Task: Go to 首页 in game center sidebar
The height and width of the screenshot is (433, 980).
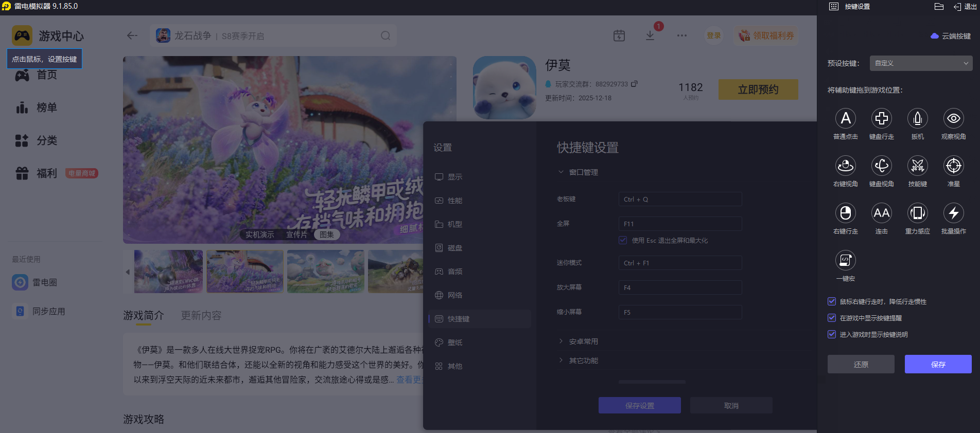Action: point(36,75)
